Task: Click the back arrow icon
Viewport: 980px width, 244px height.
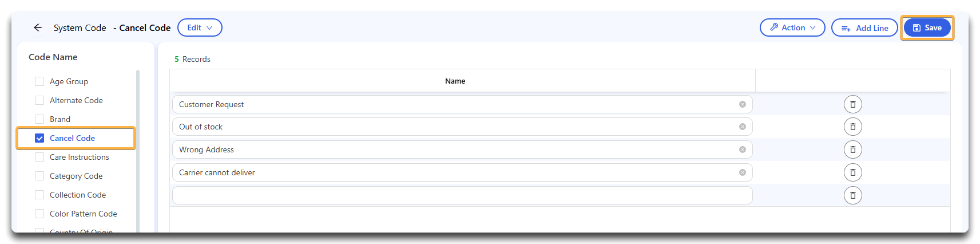Action: point(38,27)
